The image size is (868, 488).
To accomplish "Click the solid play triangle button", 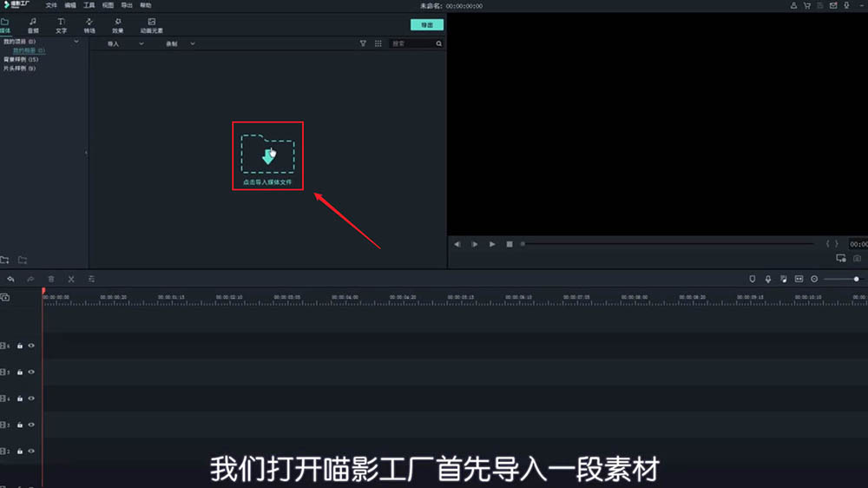I will click(x=492, y=244).
